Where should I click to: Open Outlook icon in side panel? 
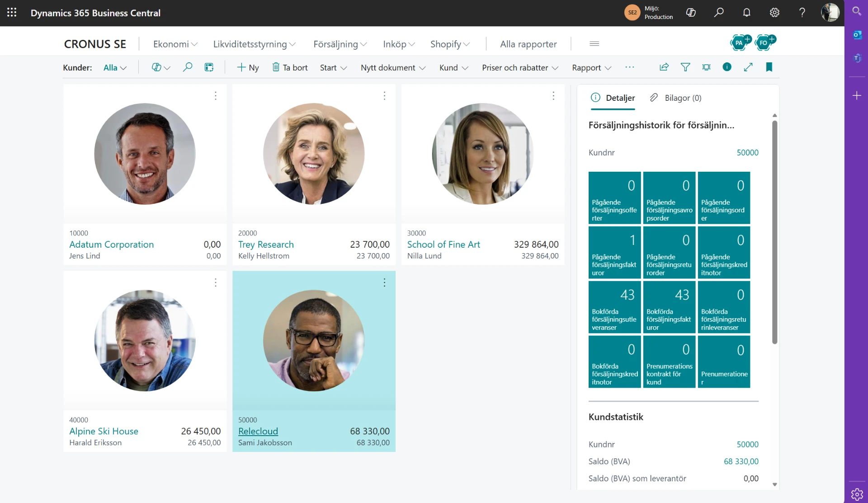[857, 35]
